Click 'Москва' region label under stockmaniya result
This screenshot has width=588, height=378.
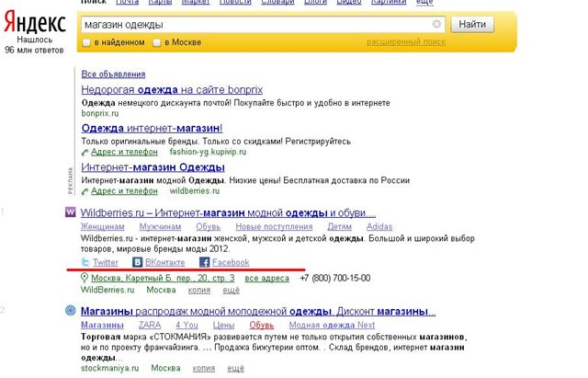pos(165,368)
